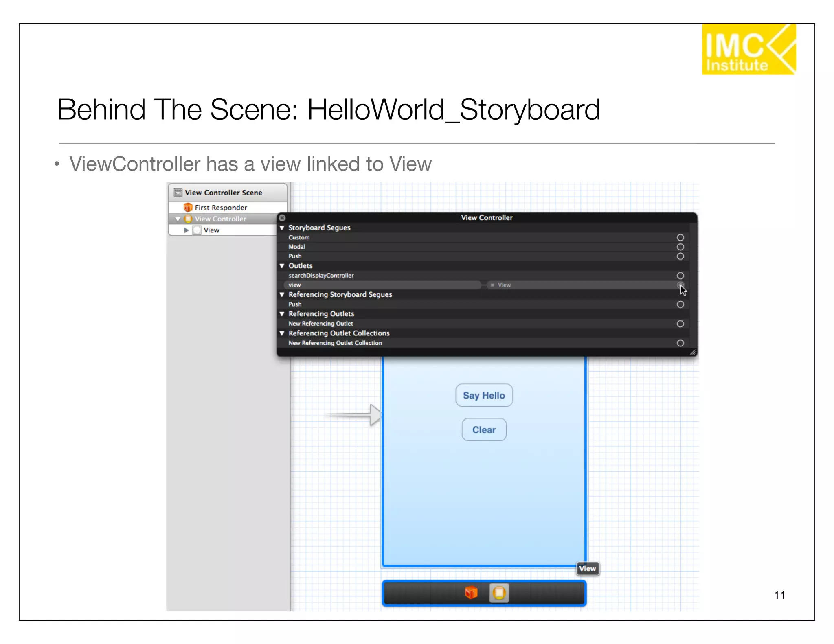Click the View Controller Scene header icon

tap(178, 193)
